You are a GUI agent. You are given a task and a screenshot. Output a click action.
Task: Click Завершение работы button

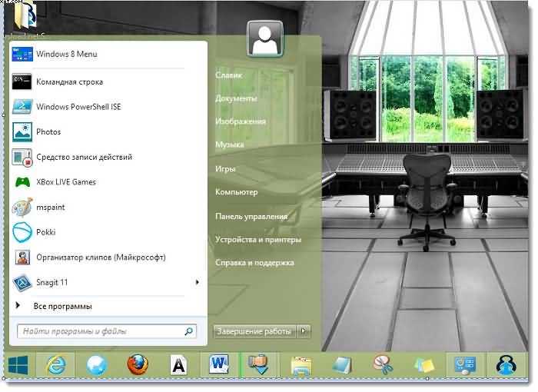click(x=254, y=331)
